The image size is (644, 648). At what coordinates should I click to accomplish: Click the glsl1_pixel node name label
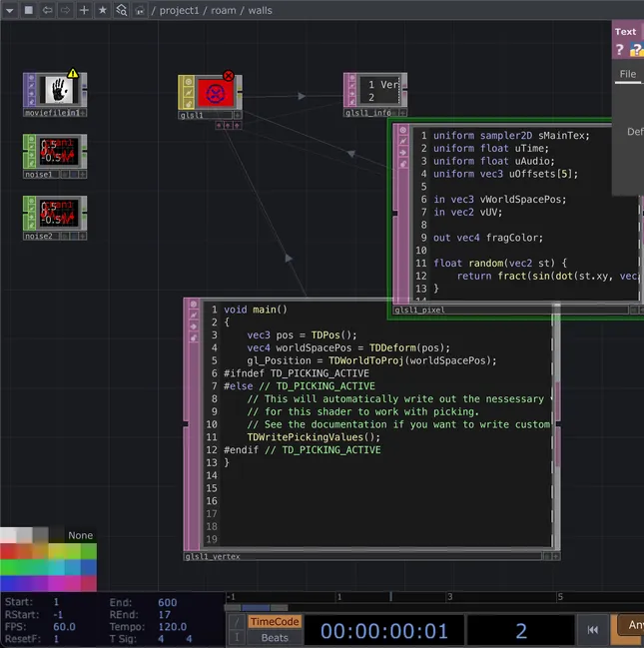(x=419, y=310)
